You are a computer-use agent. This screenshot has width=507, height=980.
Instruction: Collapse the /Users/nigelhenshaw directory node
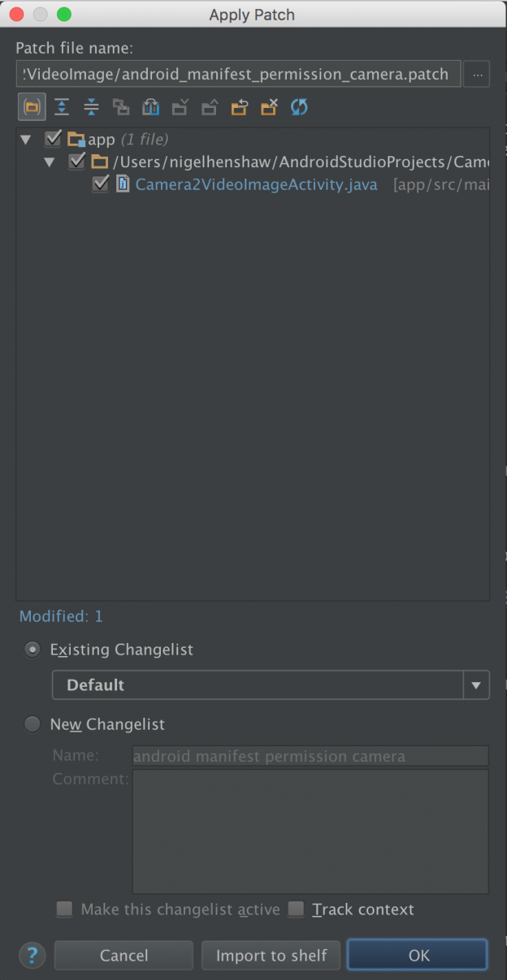click(x=50, y=162)
